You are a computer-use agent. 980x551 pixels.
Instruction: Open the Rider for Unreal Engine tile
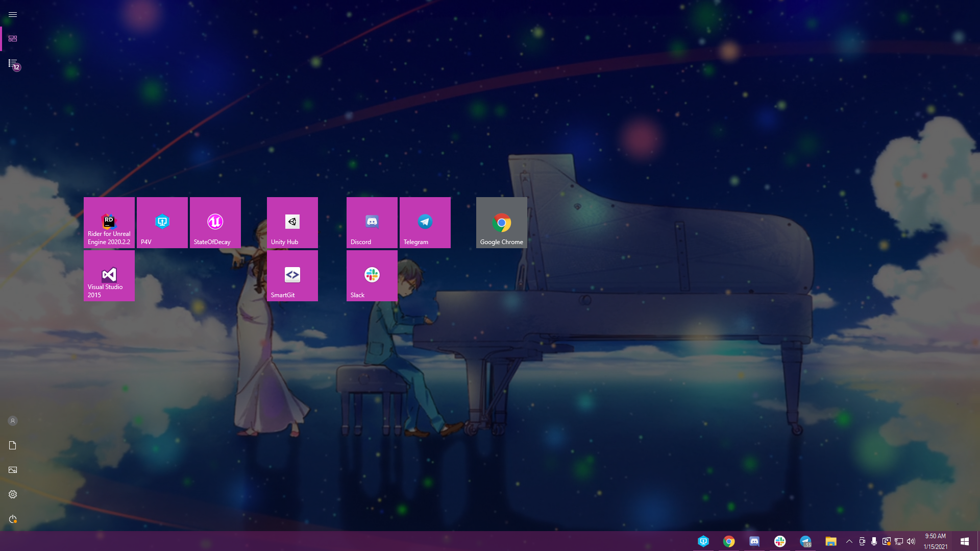click(x=109, y=223)
